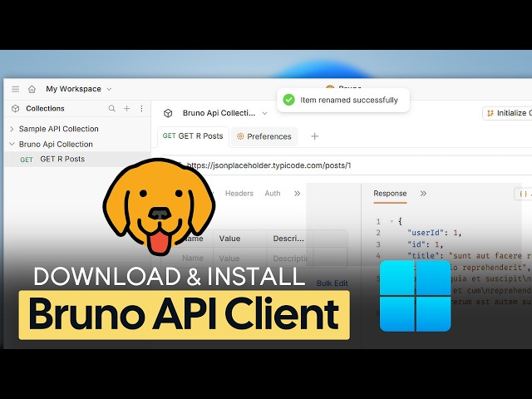Show more response tabs chevron

(x=423, y=194)
